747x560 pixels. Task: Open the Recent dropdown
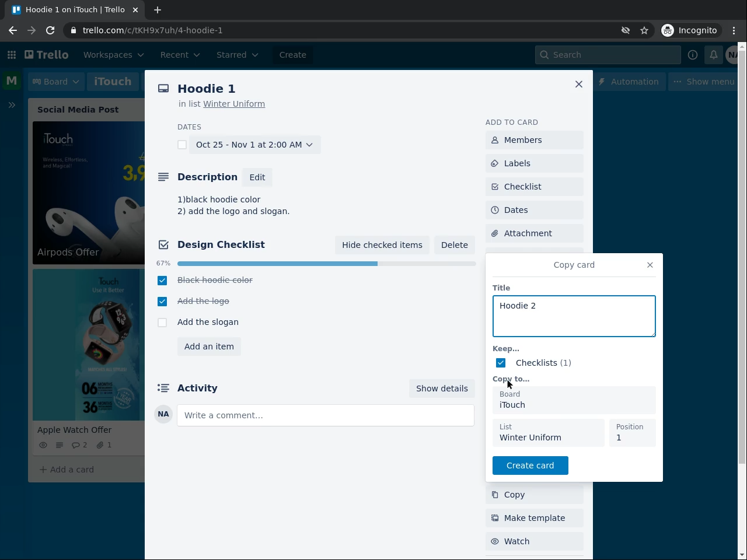pos(180,55)
